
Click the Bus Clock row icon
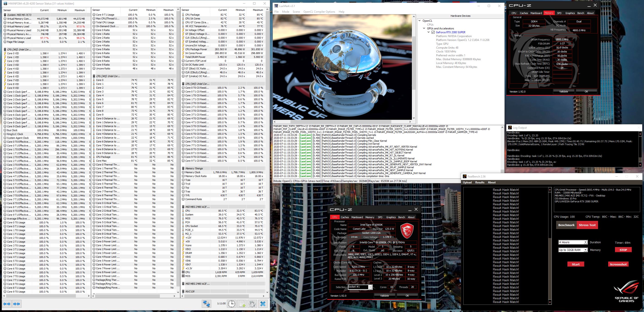(x=5, y=130)
